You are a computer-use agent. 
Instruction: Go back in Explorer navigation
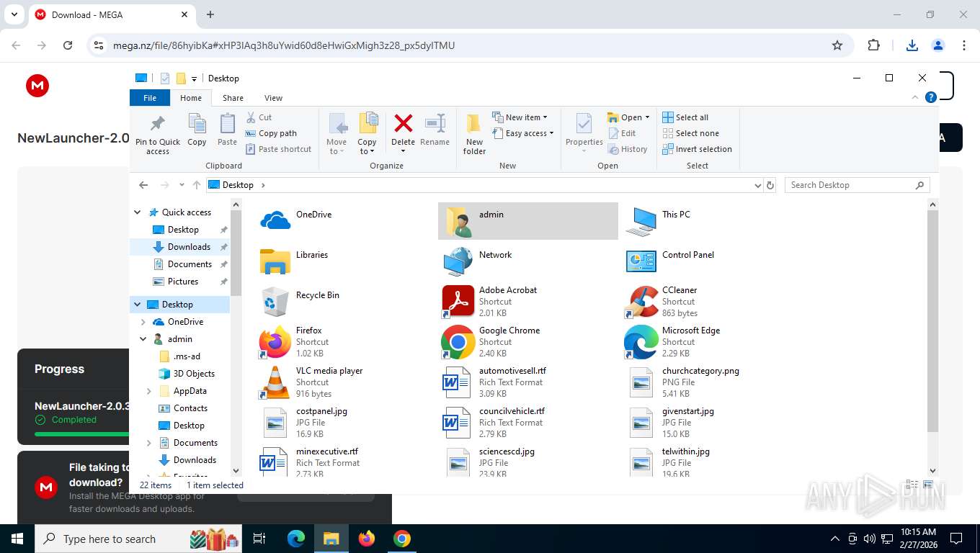tap(143, 185)
